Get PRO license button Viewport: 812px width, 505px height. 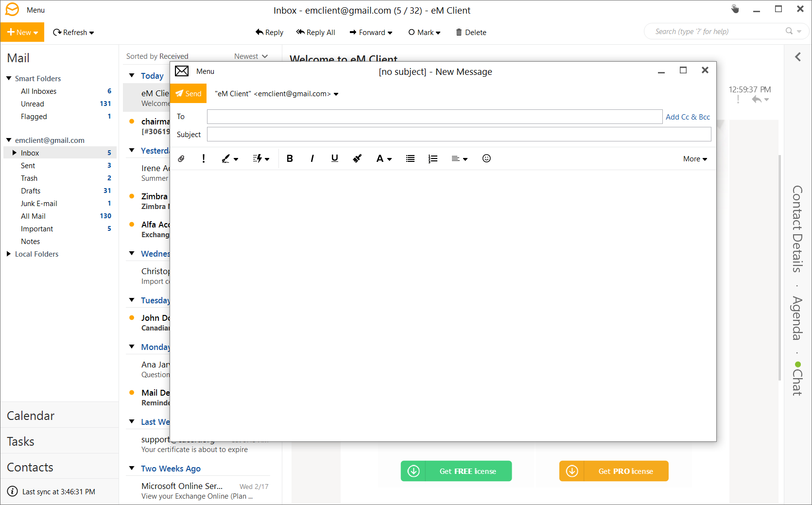[614, 471]
